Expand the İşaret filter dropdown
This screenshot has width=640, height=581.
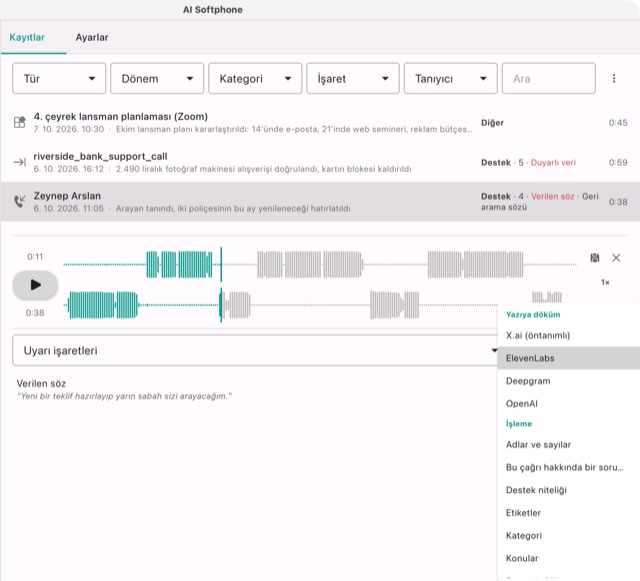point(353,78)
